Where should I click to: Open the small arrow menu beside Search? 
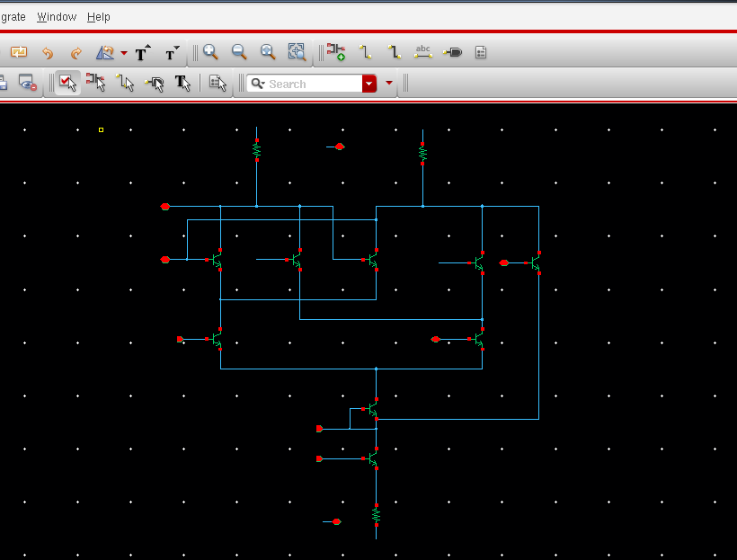click(x=389, y=84)
